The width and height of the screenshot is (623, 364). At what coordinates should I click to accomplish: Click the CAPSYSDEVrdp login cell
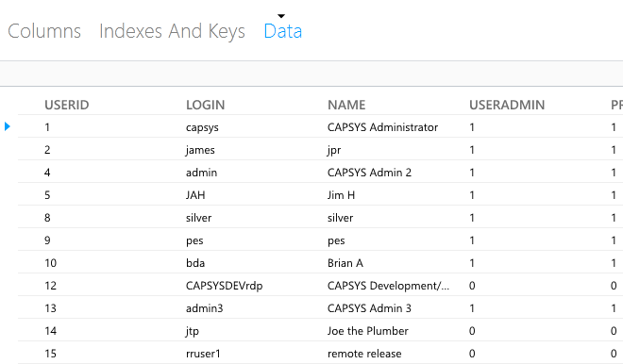click(224, 286)
